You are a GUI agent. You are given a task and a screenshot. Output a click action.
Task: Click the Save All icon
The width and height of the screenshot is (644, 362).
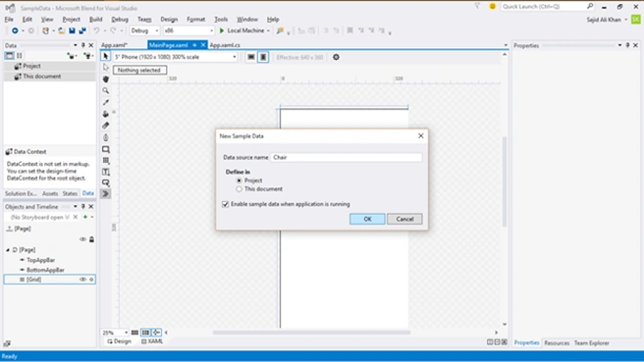click(82, 30)
